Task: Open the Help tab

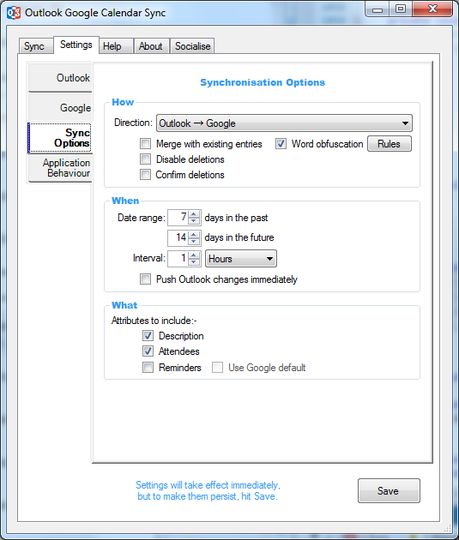Action: [112, 46]
